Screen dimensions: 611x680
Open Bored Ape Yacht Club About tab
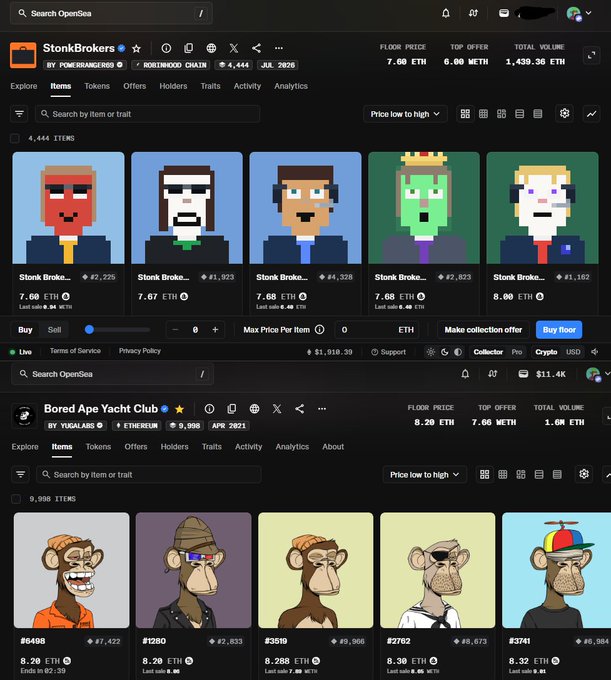tap(333, 446)
